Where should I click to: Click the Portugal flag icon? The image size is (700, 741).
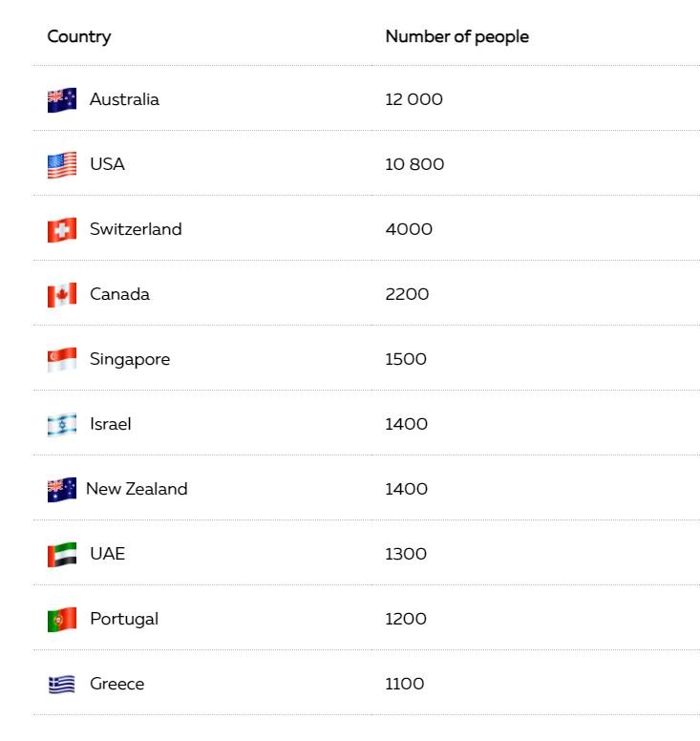[62, 619]
